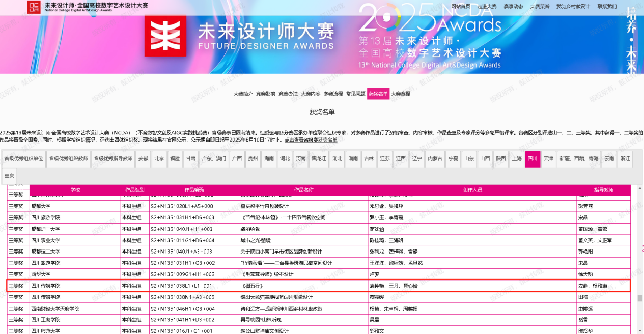This screenshot has width=644, height=334.
Task: Click the highlighted 《御五行》 work entry
Action: [x=254, y=286]
